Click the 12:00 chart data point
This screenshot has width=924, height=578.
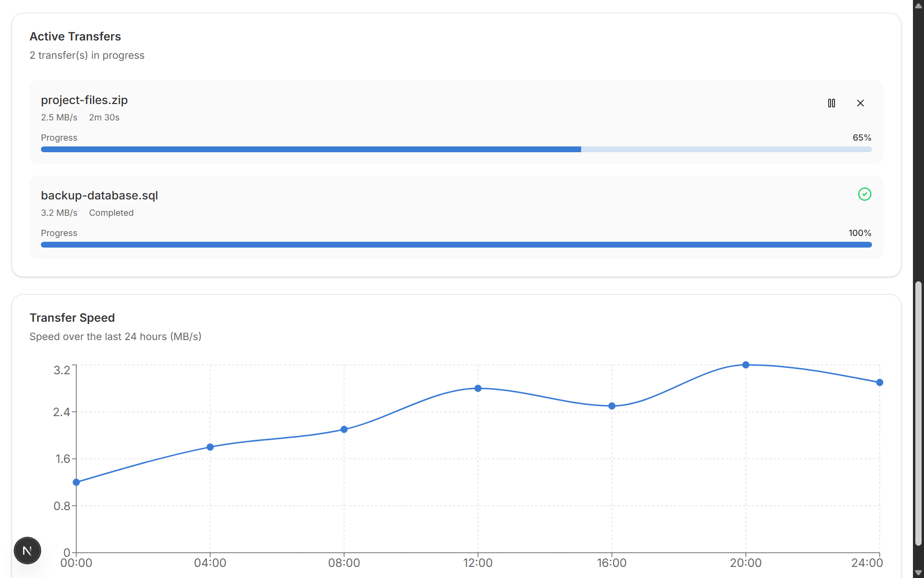coord(478,388)
